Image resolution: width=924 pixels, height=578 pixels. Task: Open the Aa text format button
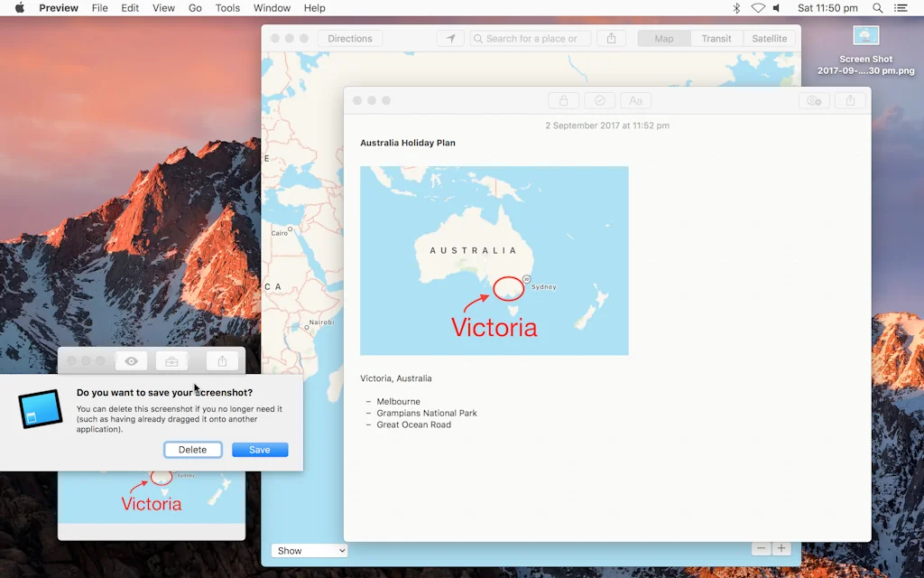635,101
